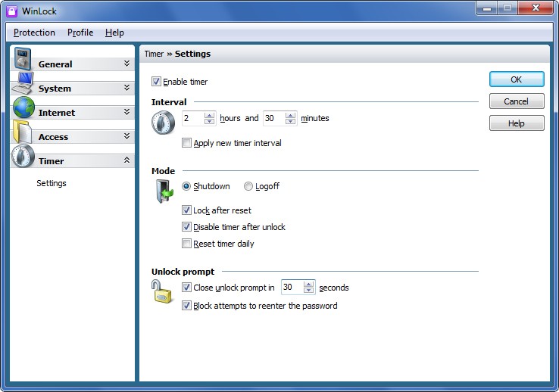The width and height of the screenshot is (559, 392).
Task: Toggle the Enable timer checkbox
Action: point(156,82)
